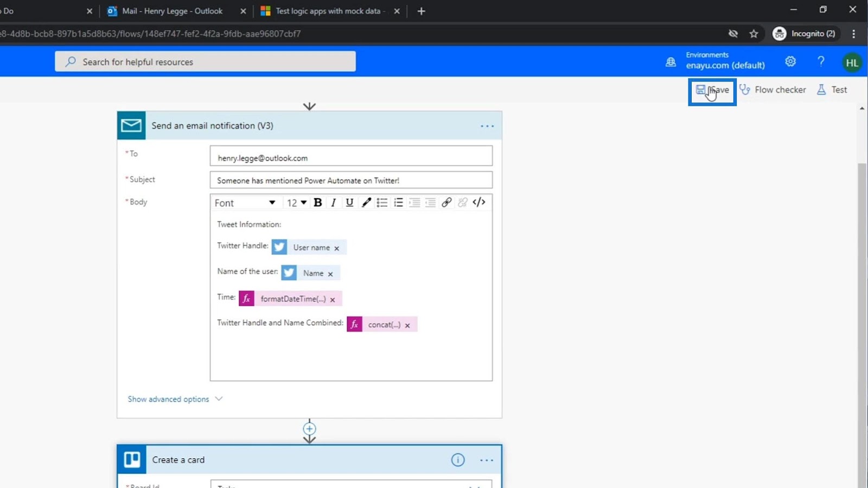Screen dimensions: 868x488
Task: Click the tracking blocked eye icon
Action: [733, 34]
